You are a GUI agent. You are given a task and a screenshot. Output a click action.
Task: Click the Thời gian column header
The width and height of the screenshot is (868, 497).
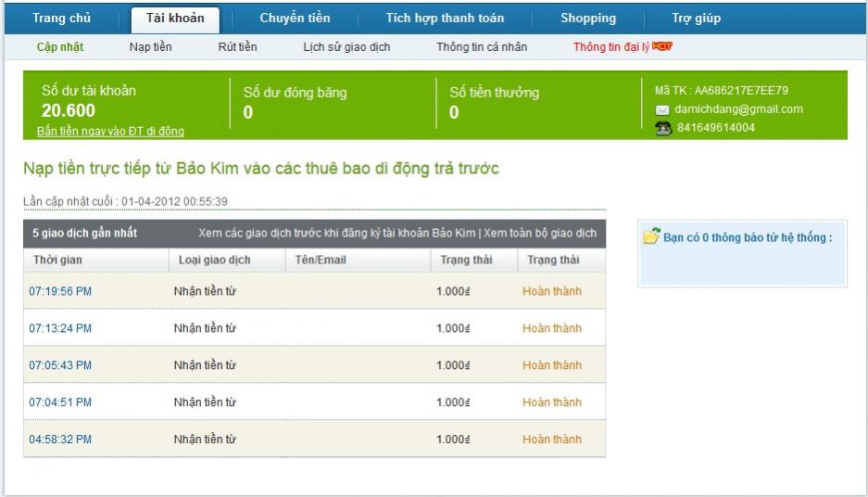57,260
